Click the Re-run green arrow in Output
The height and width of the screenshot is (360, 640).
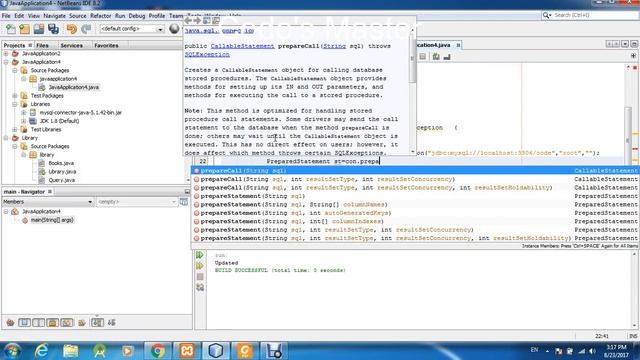coord(200,255)
